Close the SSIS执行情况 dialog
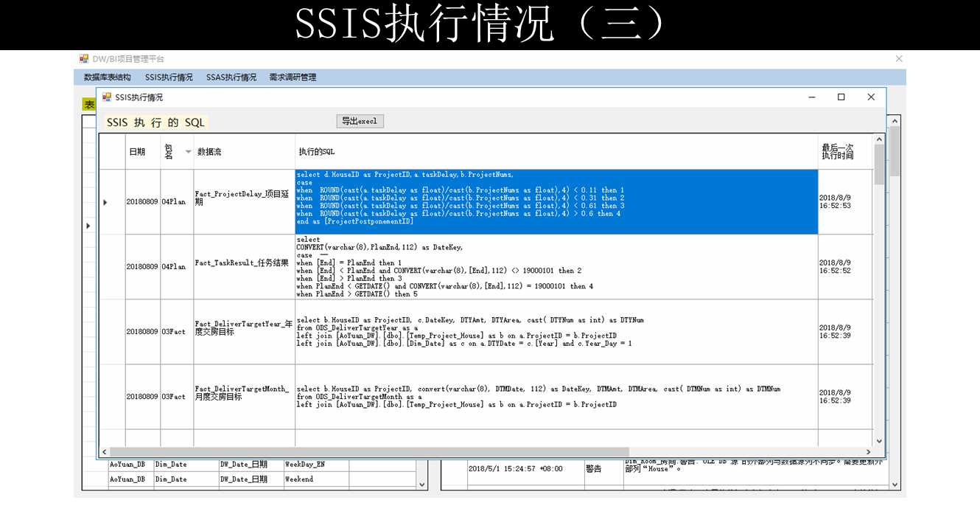 (871, 97)
